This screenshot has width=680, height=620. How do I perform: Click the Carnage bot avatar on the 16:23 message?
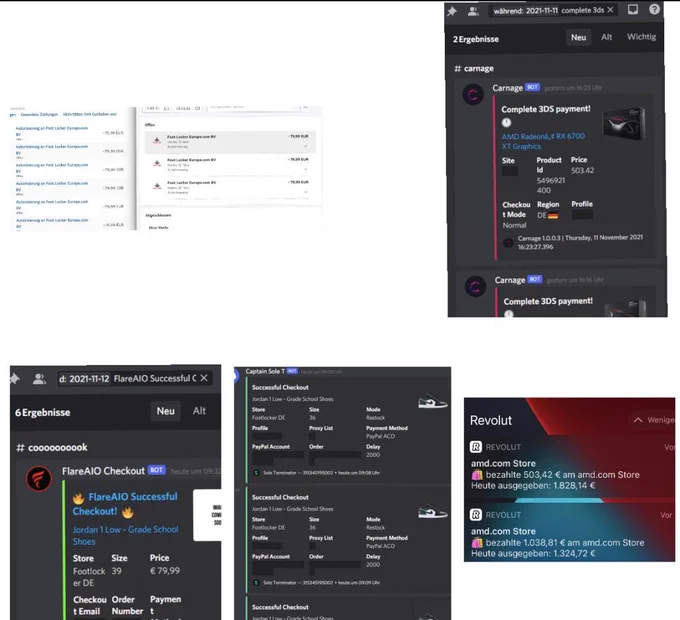pos(473,94)
